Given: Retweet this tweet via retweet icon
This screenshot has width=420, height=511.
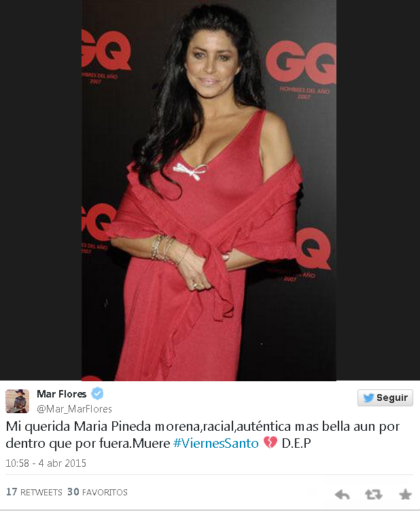Looking at the screenshot, I should pos(373,495).
